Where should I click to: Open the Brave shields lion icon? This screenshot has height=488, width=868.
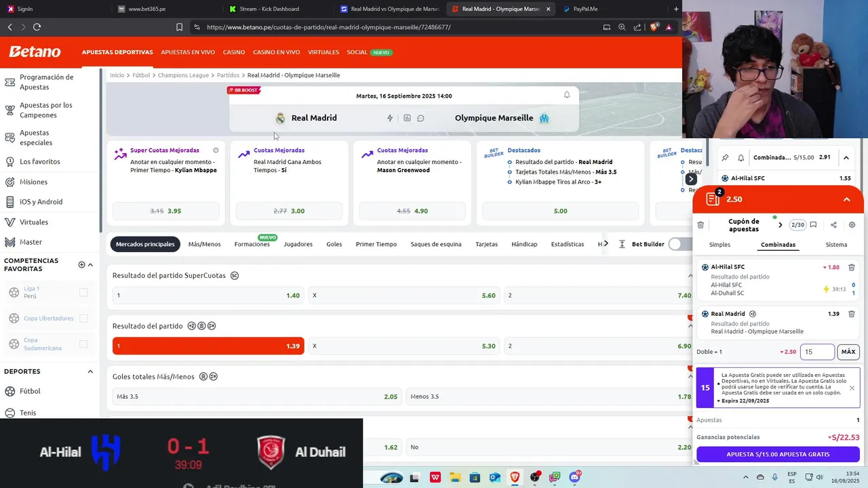click(x=654, y=27)
